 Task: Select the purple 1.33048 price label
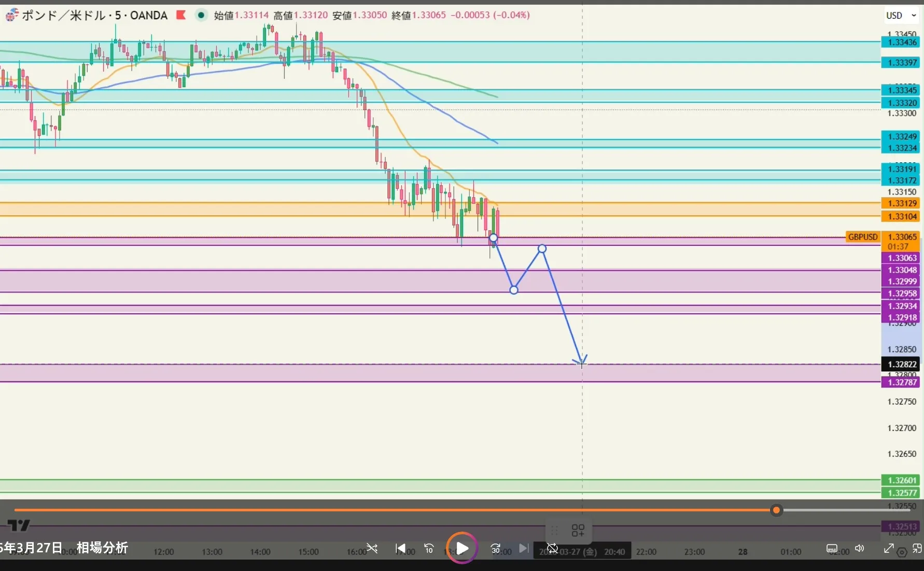(x=901, y=270)
